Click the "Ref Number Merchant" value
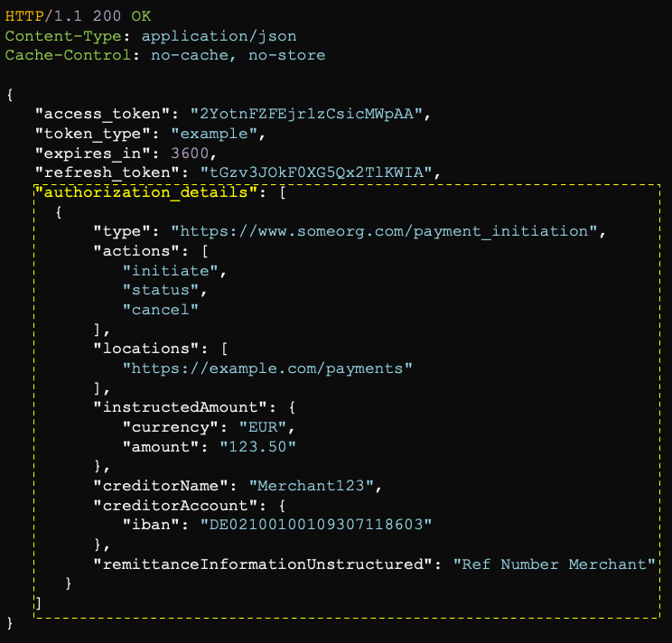The height and width of the screenshot is (643, 672). 555,564
